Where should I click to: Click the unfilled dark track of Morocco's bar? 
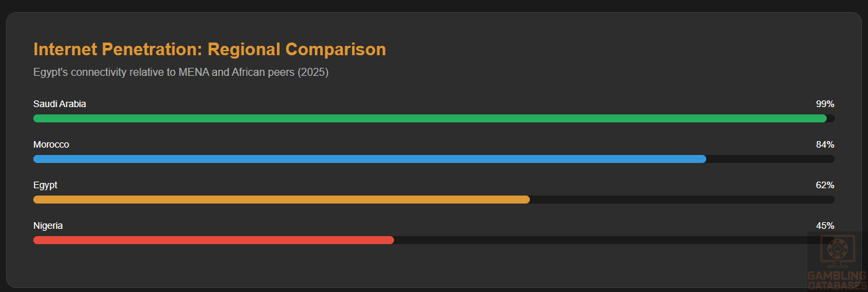[770, 159]
